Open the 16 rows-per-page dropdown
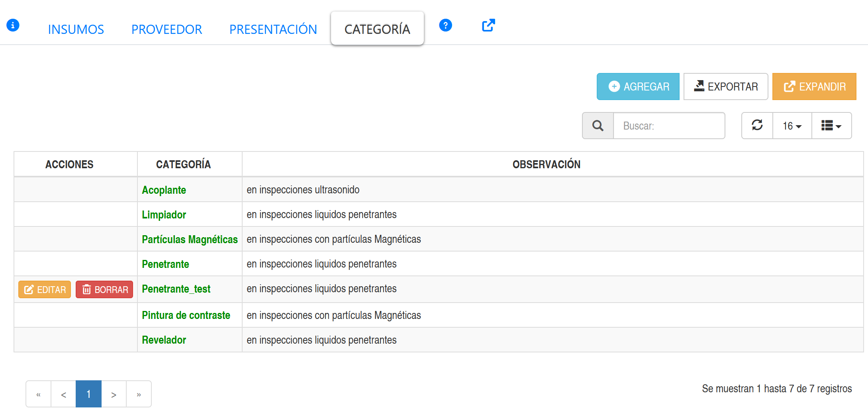Screen dimensions: 868x415 [x=792, y=126]
